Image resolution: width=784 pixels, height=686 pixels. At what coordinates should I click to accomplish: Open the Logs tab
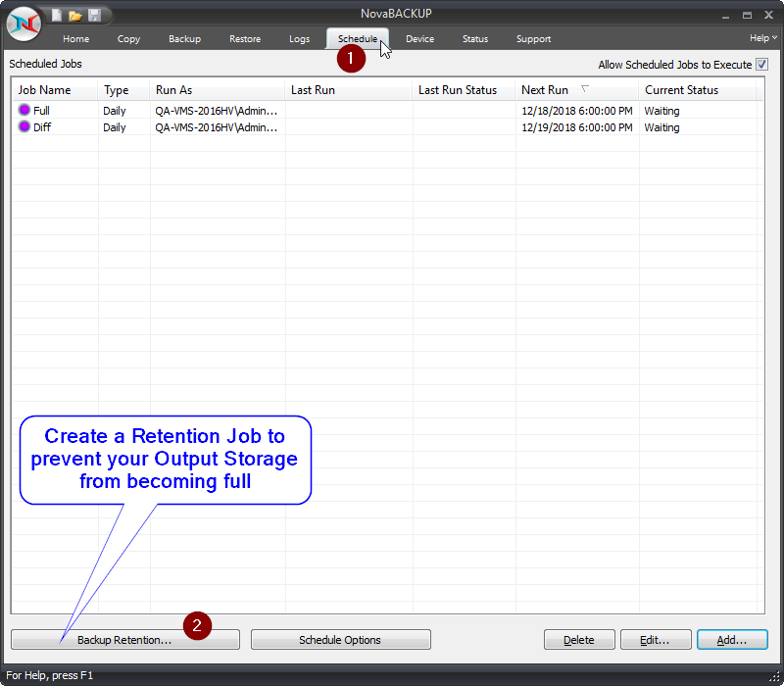pos(299,39)
